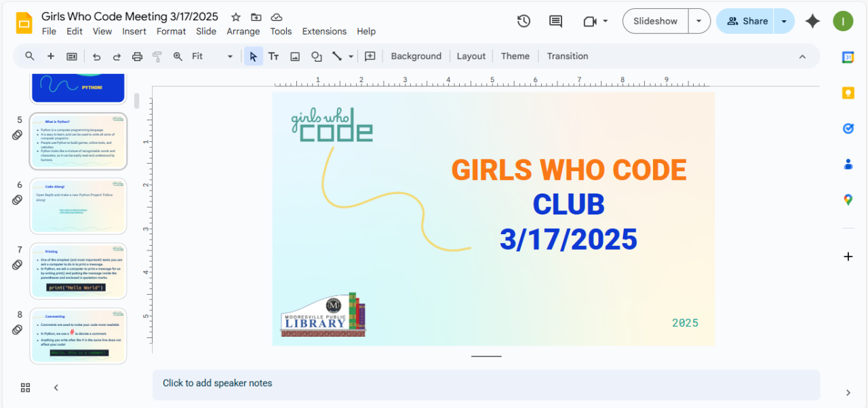Open the Extensions menu

(324, 31)
